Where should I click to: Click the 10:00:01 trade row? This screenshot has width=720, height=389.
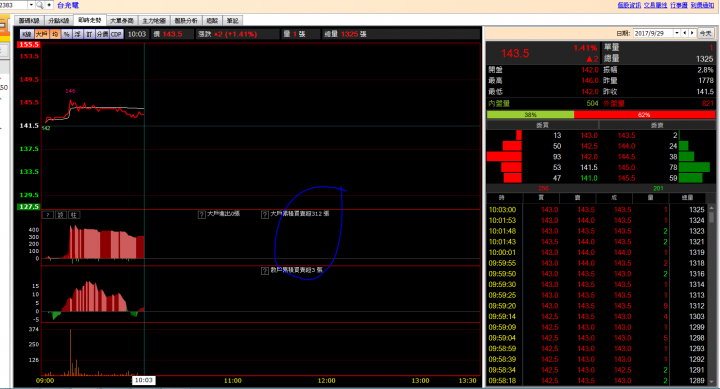pos(596,253)
